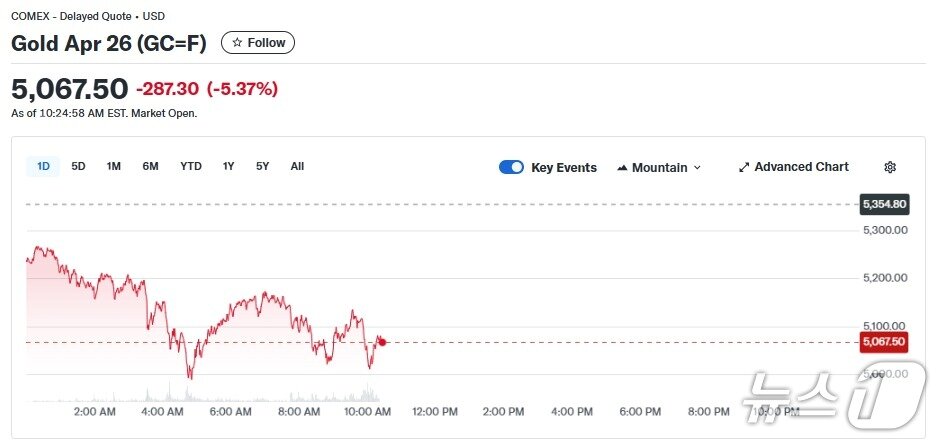Click the star icon in Follow
940x443 pixels.
(237, 43)
